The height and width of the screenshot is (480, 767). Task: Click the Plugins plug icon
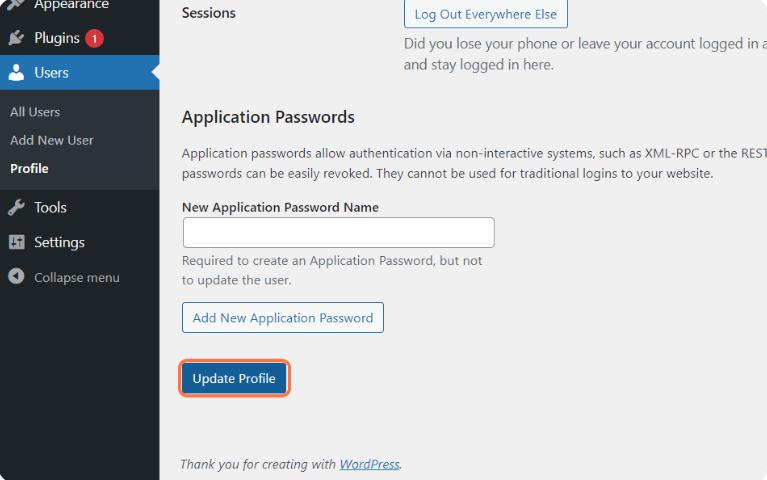tap(16, 38)
